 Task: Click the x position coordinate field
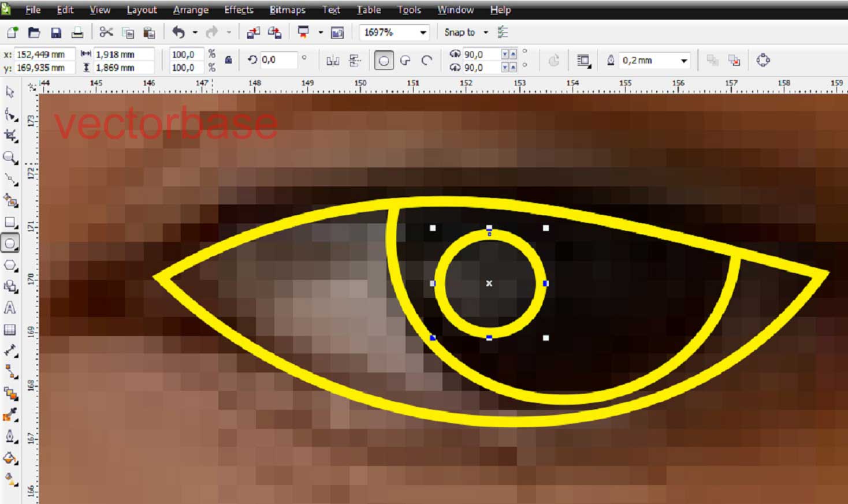[x=43, y=53]
